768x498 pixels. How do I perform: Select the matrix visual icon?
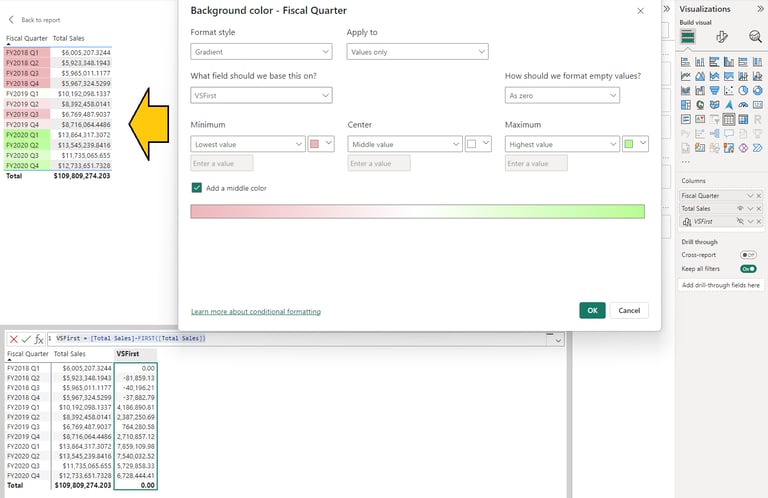point(743,119)
